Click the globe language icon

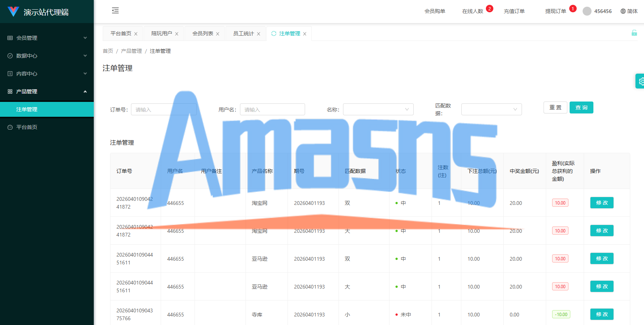click(623, 11)
